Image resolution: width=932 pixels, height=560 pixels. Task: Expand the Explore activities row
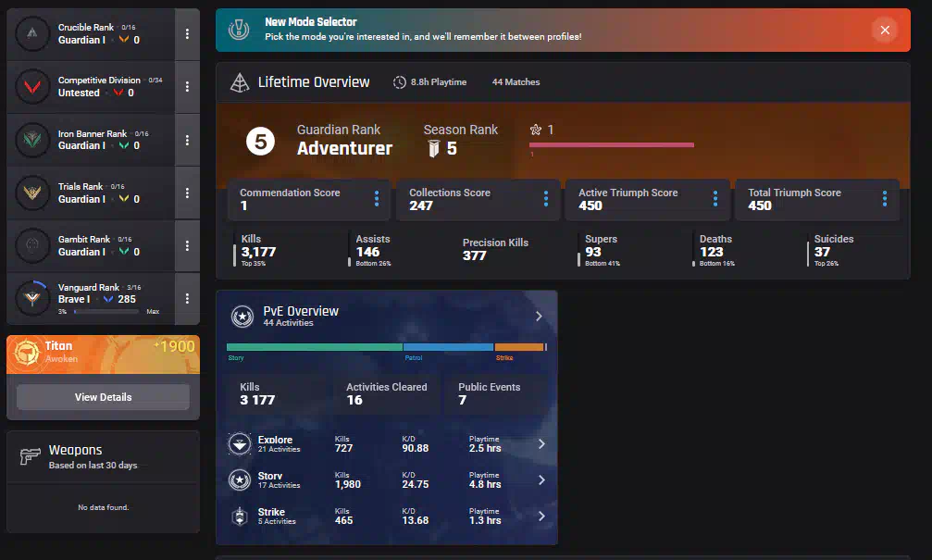click(541, 444)
